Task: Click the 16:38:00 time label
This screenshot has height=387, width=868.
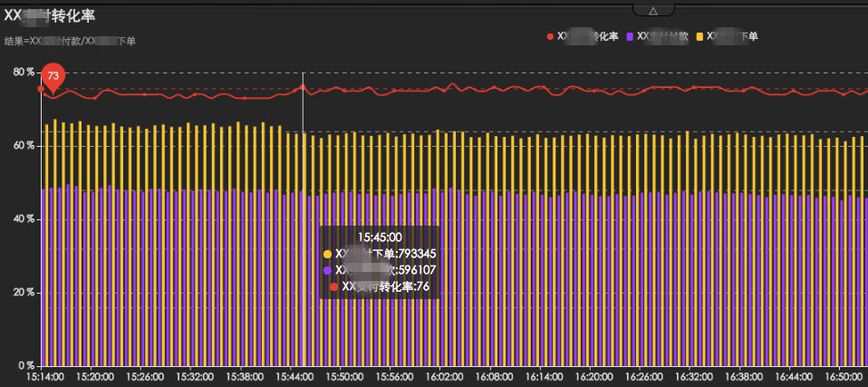Action: point(744,376)
